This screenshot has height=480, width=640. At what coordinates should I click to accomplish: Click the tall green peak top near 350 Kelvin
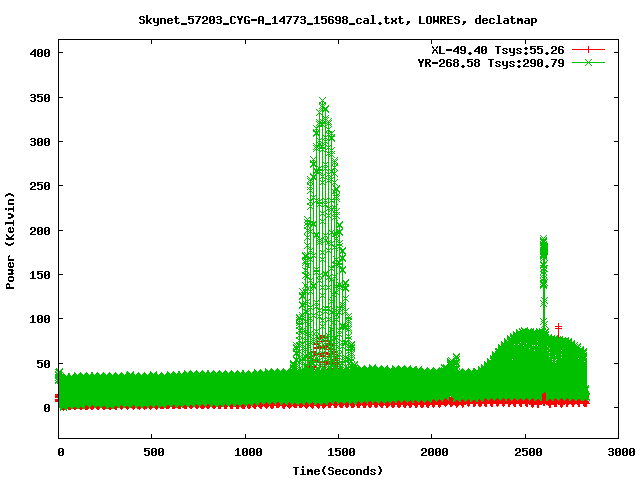click(x=322, y=101)
